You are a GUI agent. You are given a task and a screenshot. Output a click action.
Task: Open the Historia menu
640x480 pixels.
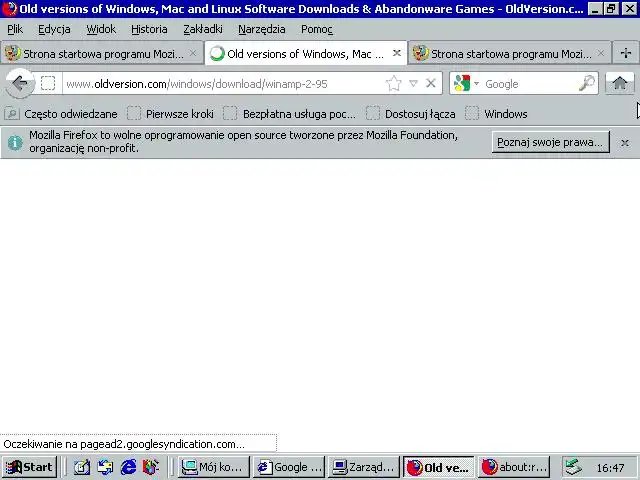tap(149, 29)
